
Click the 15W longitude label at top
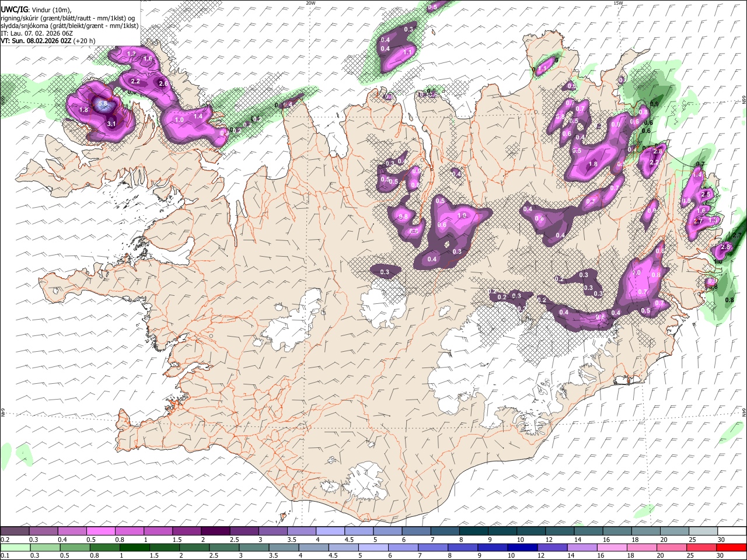(x=617, y=3)
